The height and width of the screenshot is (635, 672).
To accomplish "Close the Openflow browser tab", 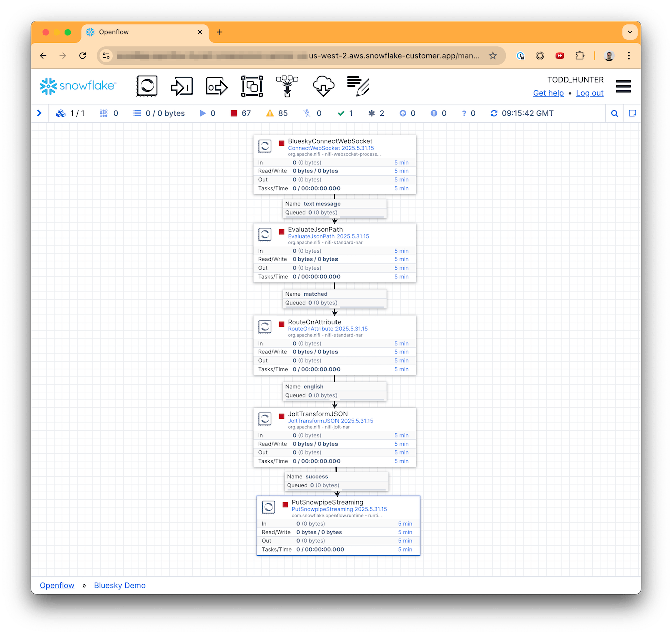I will [x=200, y=32].
